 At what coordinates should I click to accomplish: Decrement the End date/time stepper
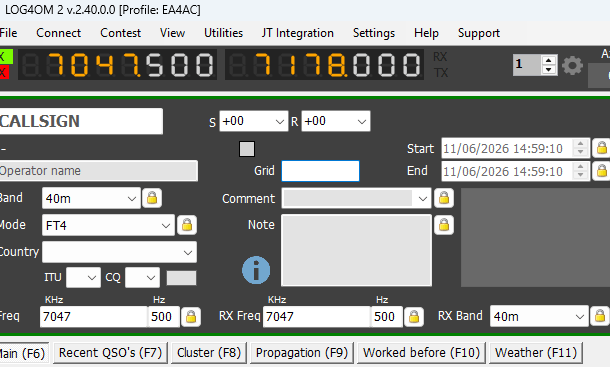click(x=580, y=176)
